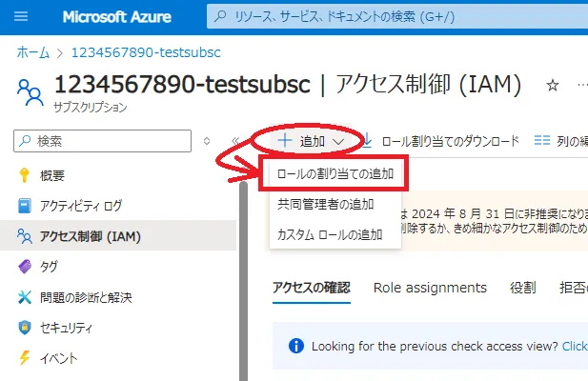Screen dimensions: 588x381
Task: Click ロール割り当てのダウンロード button
Action: click(x=441, y=141)
